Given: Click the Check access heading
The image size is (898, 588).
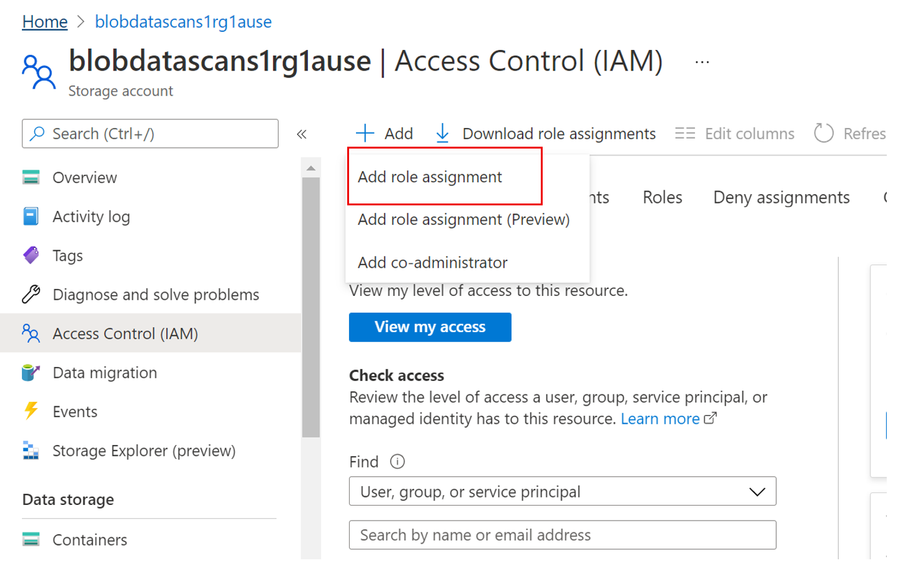Looking at the screenshot, I should pyautogui.click(x=397, y=376).
